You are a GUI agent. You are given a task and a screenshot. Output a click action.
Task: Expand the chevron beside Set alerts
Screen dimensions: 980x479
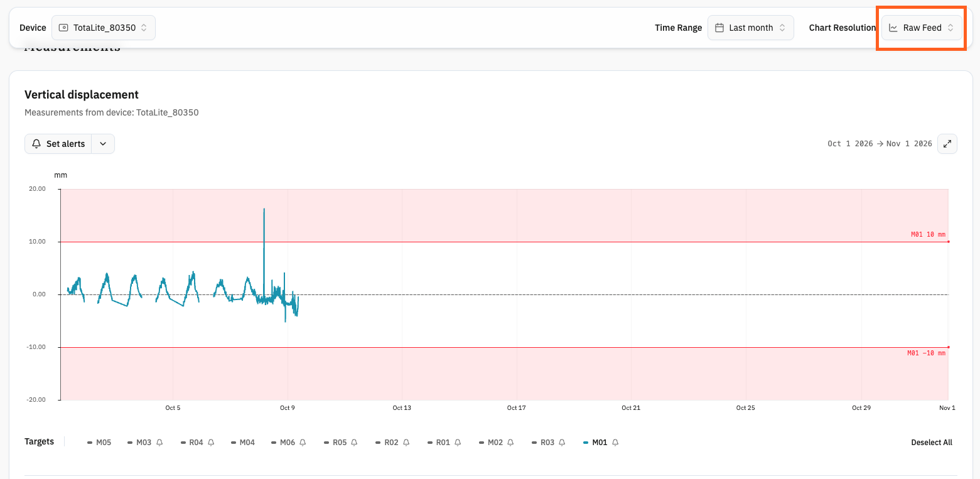click(x=103, y=144)
